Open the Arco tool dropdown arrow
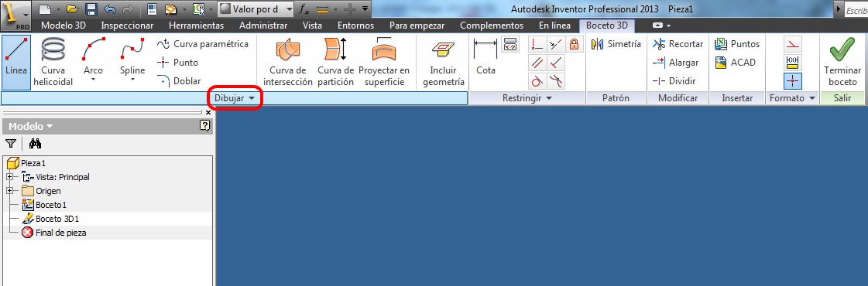The width and height of the screenshot is (868, 286). pyautogui.click(x=93, y=80)
